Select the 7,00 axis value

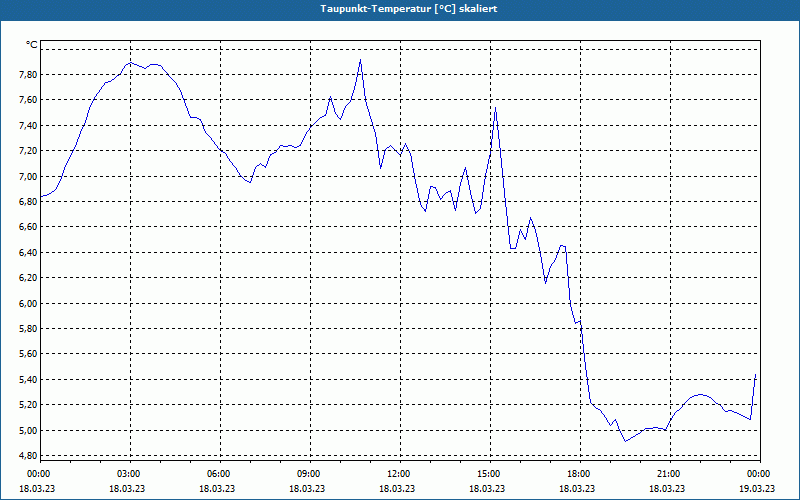tap(28, 177)
